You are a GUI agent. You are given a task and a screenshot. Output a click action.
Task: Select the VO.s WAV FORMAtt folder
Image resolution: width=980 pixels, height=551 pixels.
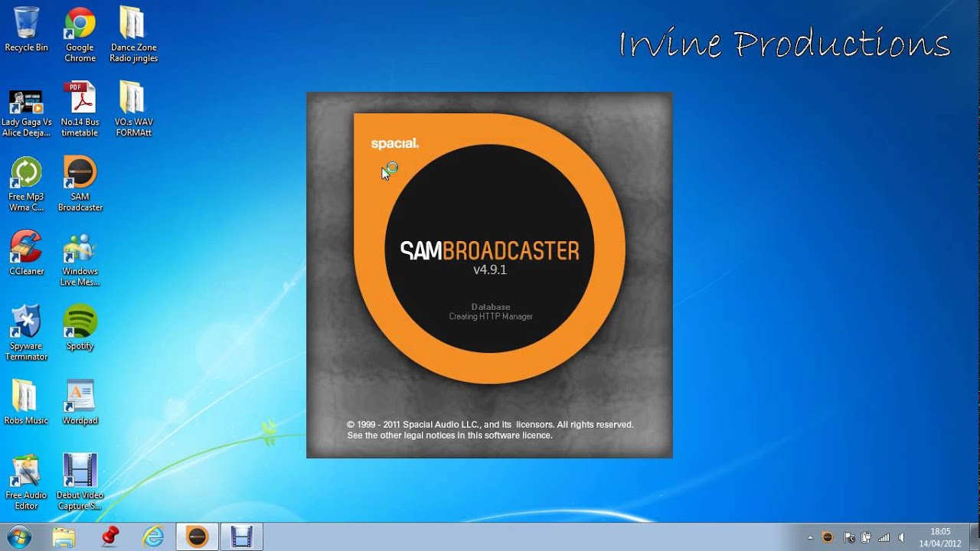133,109
